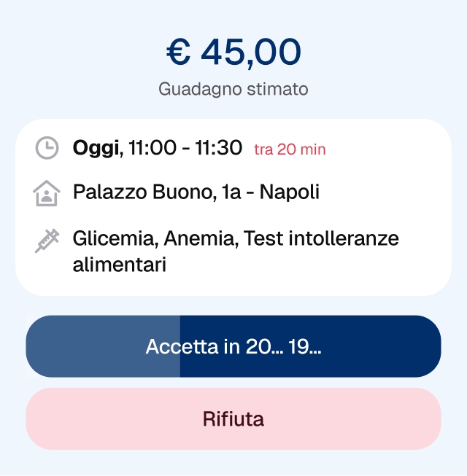The width and height of the screenshot is (467, 476).
Task: Click the Napoli city name
Action: click(290, 192)
